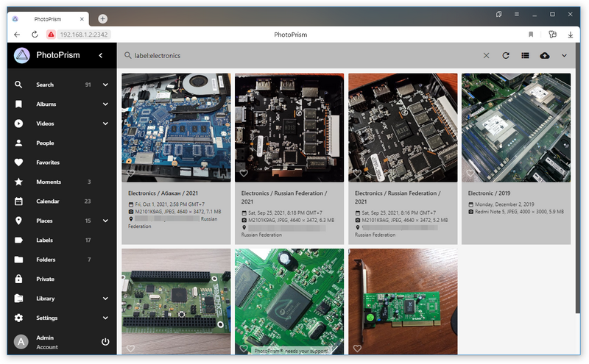The height and width of the screenshot is (364, 589).
Task: Expand the Search submenu chevron
Action: point(105,85)
